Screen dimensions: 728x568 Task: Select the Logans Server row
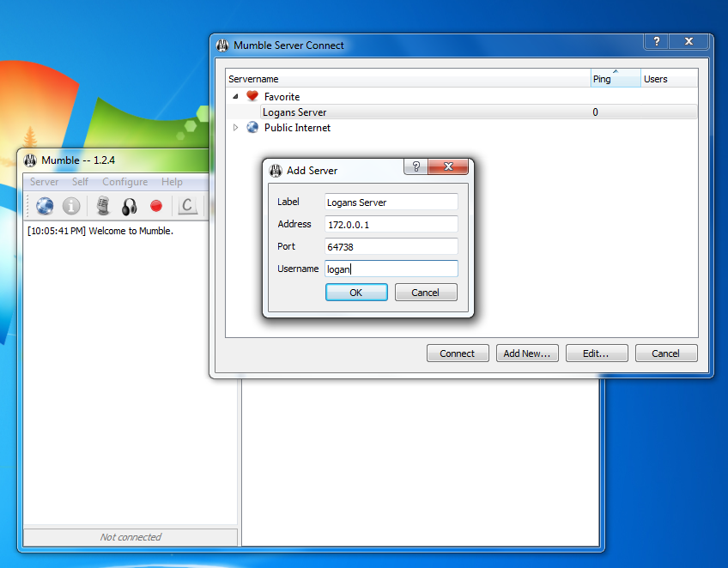[478, 112]
